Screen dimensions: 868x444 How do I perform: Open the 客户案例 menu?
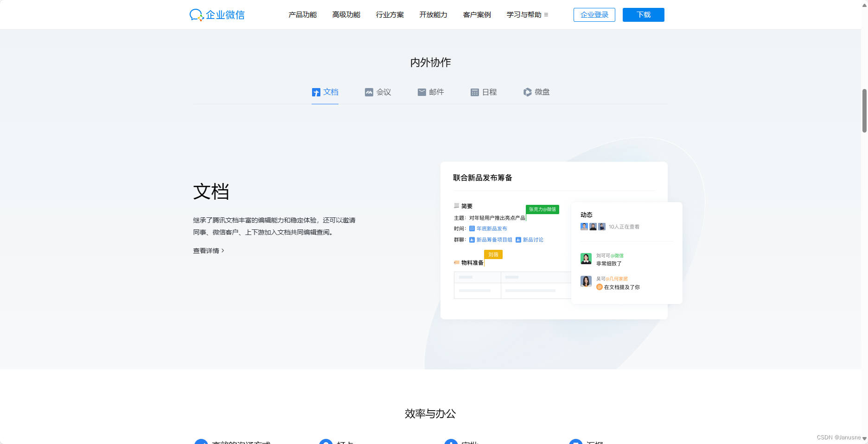(477, 15)
